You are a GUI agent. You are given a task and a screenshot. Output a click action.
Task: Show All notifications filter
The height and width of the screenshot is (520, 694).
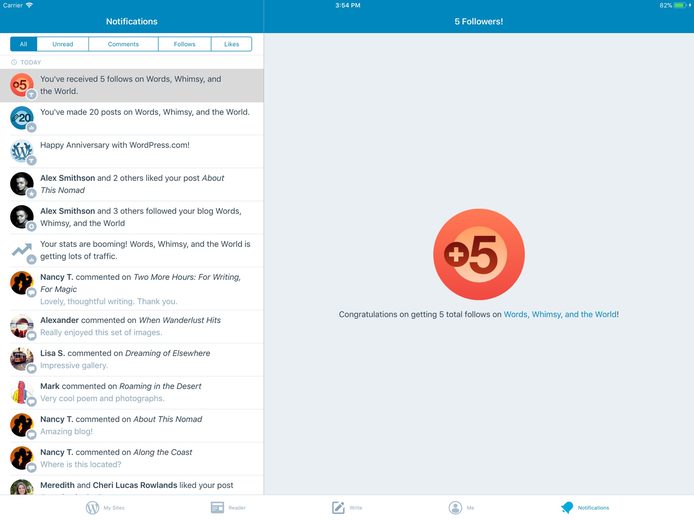[23, 44]
